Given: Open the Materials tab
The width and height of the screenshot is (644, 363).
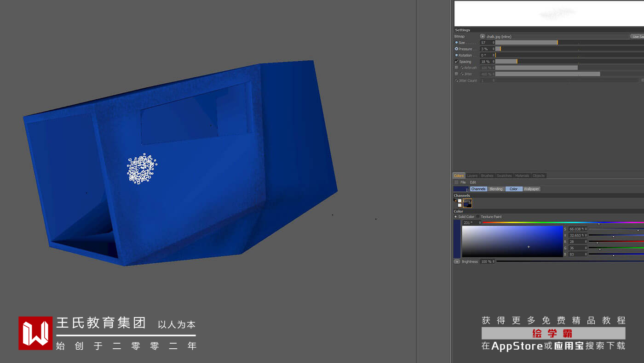Looking at the screenshot, I should (x=522, y=176).
